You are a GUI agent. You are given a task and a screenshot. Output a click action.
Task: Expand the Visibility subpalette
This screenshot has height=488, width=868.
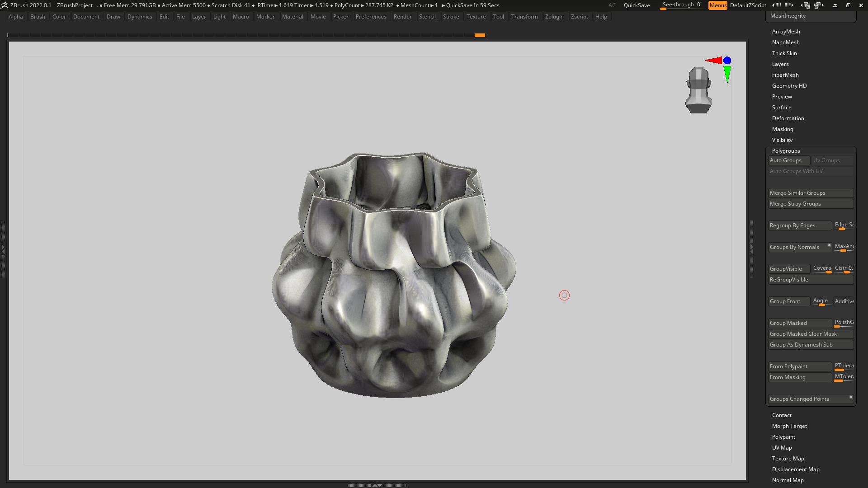[782, 140]
